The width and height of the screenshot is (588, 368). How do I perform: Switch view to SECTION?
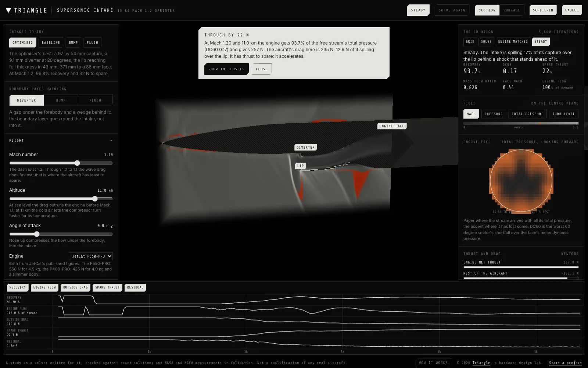click(487, 10)
